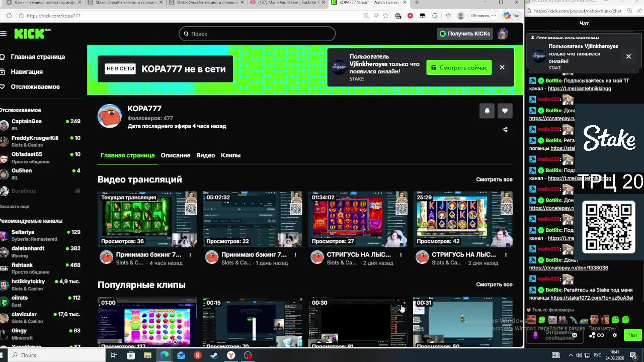Click Смотреть все for Видео трансляций

(494, 179)
